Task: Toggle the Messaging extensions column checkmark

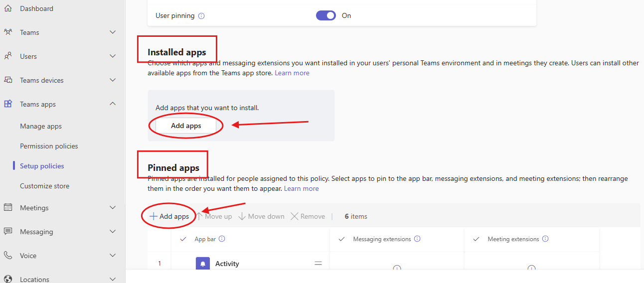Action: click(x=342, y=239)
